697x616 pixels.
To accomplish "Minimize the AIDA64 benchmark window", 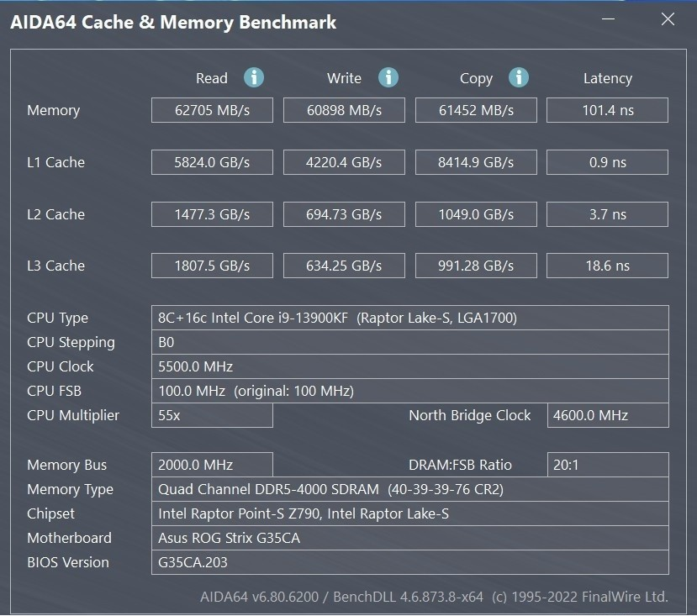I will tap(608, 19).
